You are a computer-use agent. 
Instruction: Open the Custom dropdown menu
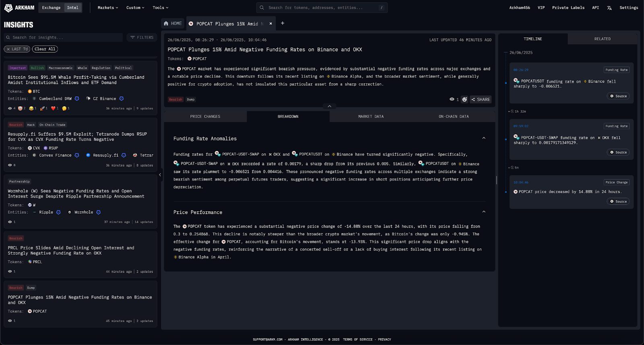click(x=135, y=8)
